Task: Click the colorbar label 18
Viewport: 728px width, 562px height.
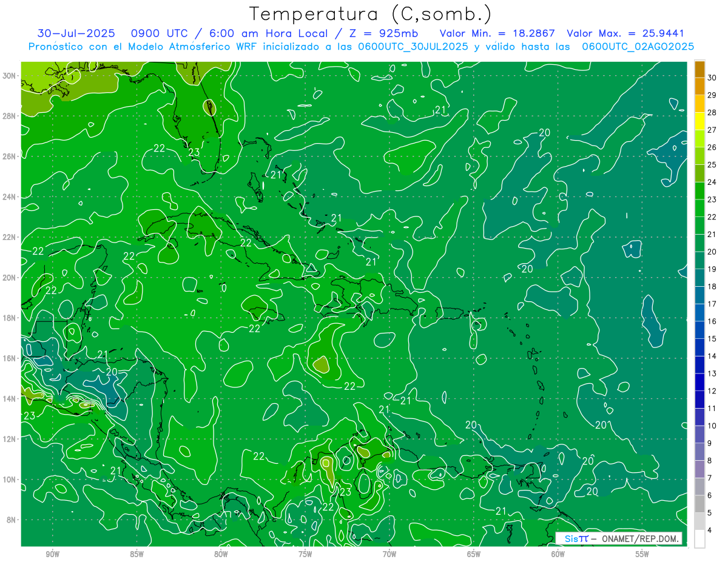Action: click(712, 286)
